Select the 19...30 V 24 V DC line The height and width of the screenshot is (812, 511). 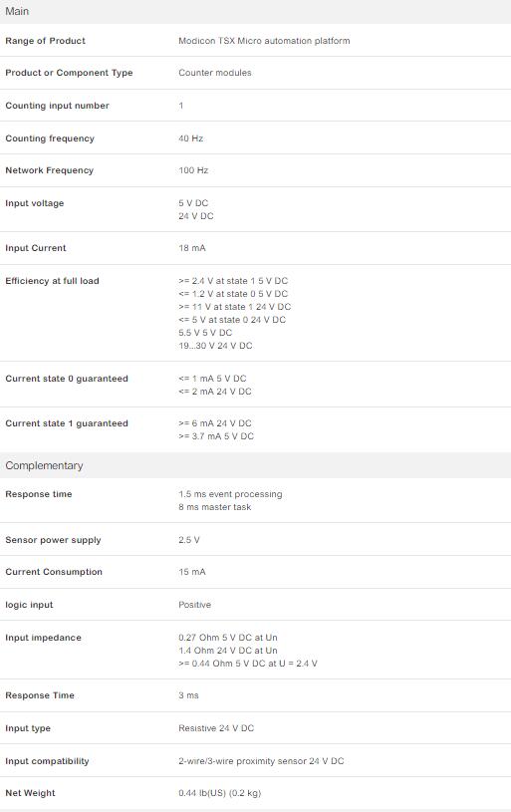(x=215, y=346)
